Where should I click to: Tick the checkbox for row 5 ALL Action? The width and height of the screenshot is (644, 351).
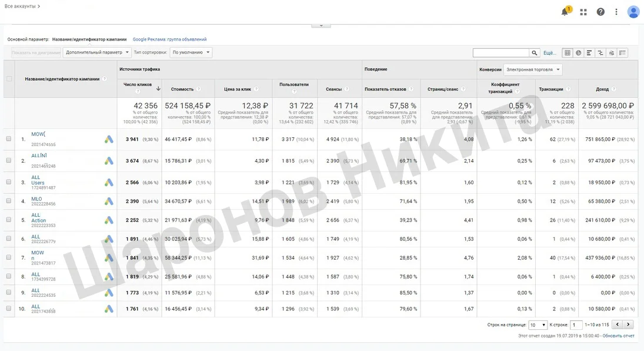(x=9, y=220)
